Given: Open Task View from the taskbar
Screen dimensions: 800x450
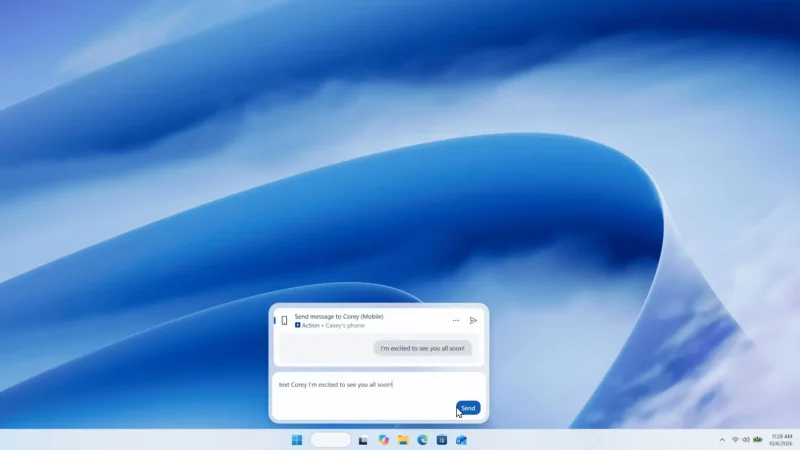Looking at the screenshot, I should [363, 440].
